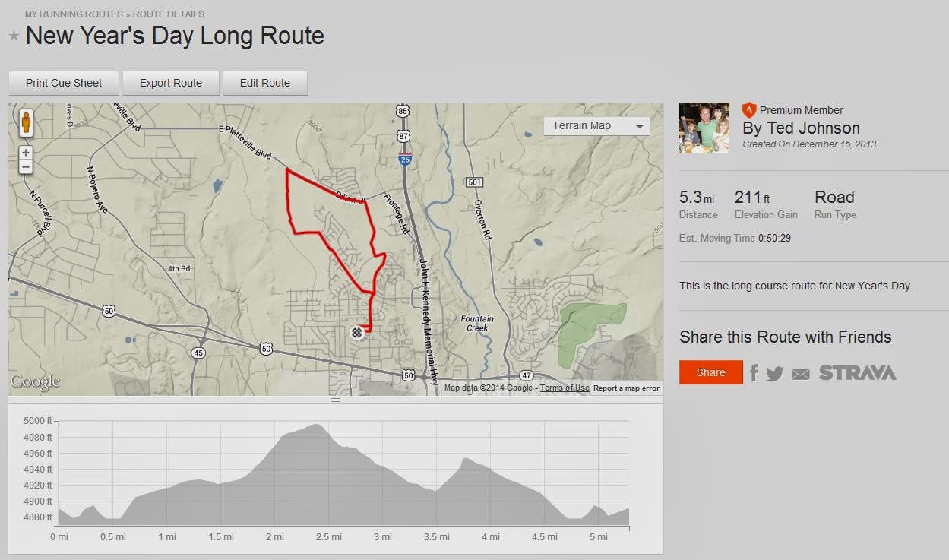949x560 pixels.
Task: Zoom out on the map
Action: (26, 166)
